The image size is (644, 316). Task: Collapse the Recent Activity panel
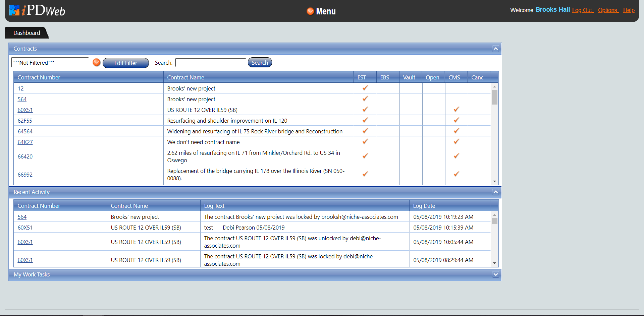[495, 192]
